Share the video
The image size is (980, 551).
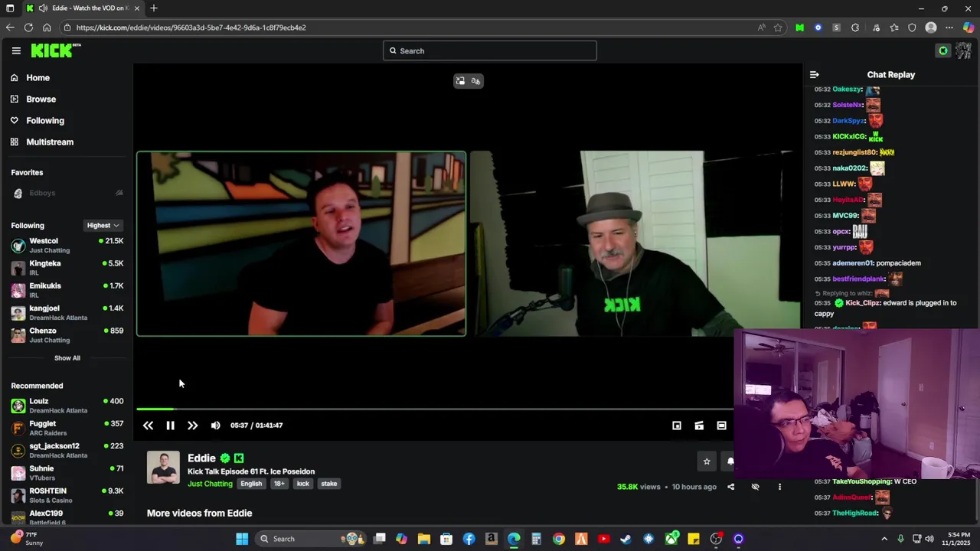[730, 487]
